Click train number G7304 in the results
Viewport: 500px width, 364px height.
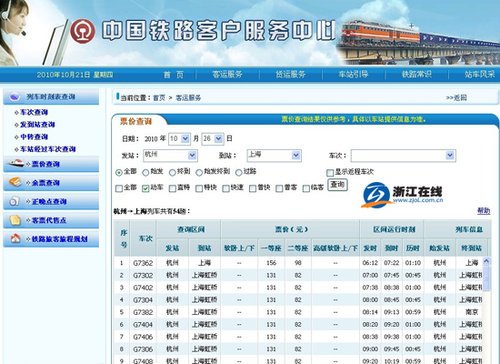coord(143,300)
